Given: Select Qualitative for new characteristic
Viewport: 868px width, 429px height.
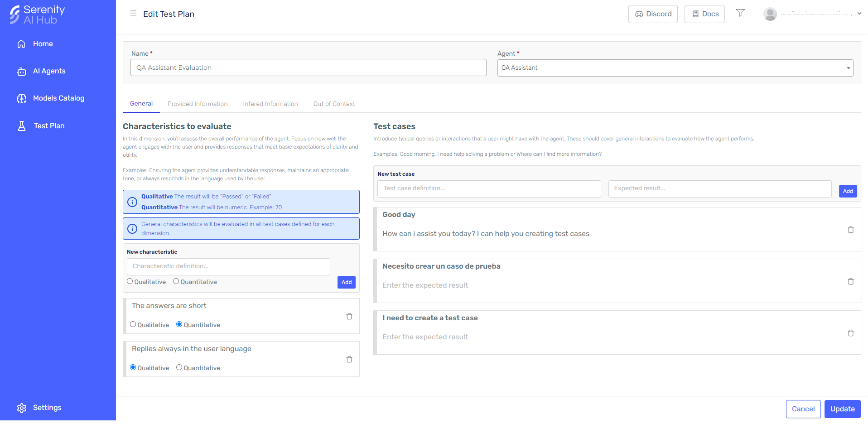Looking at the screenshot, I should pos(130,281).
